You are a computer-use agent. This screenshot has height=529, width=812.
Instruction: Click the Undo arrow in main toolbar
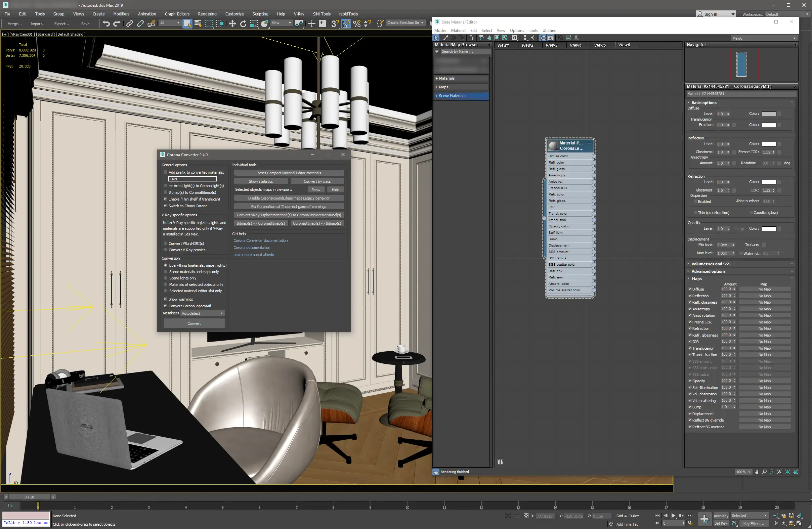coord(106,24)
